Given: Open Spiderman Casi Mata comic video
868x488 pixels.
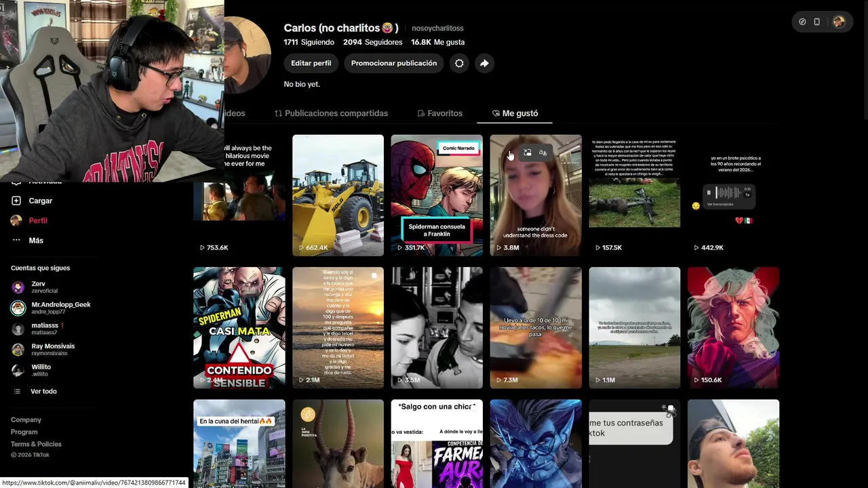Looking at the screenshot, I should tap(239, 327).
